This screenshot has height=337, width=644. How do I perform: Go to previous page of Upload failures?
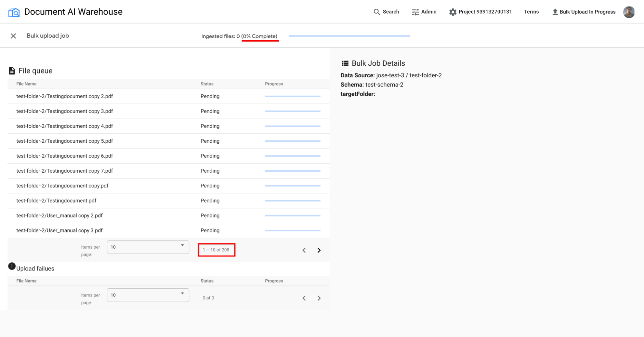click(x=304, y=298)
